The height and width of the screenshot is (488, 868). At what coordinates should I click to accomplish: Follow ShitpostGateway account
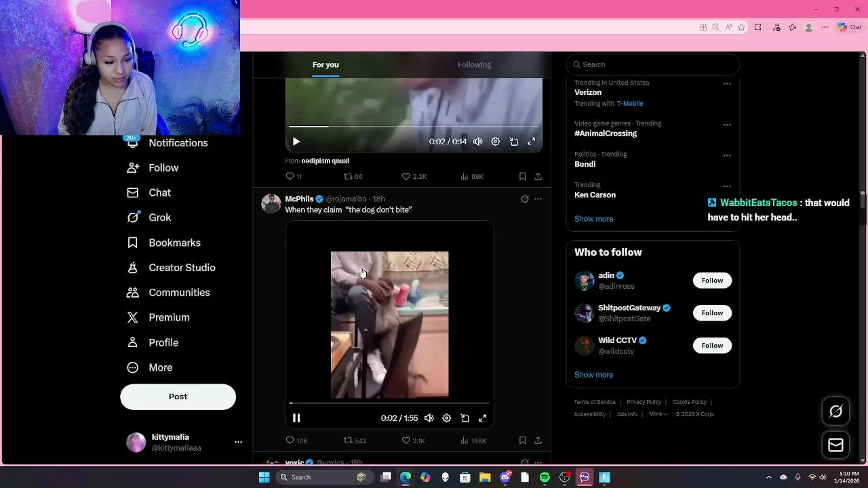[x=712, y=313]
